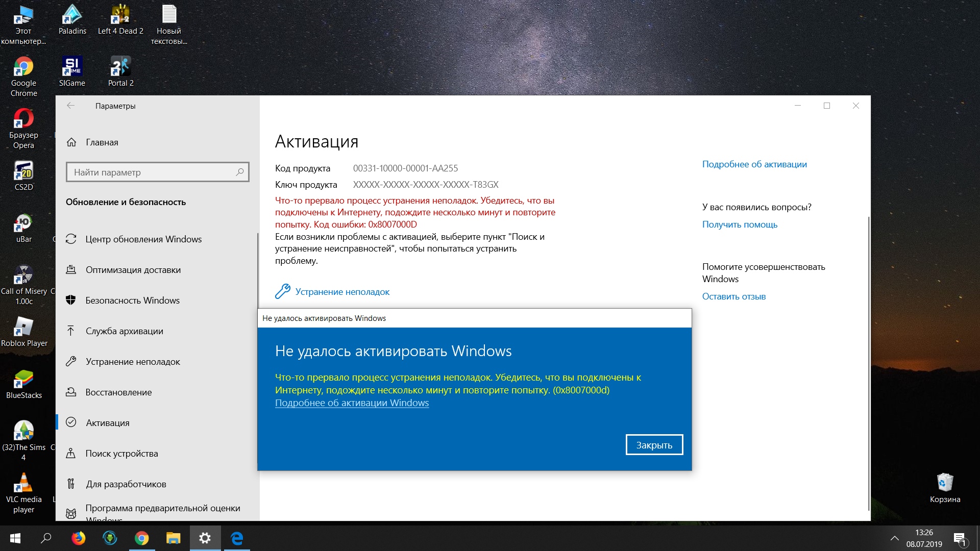Toggle Оптимизация доставки setting
980x551 pixels.
(134, 270)
